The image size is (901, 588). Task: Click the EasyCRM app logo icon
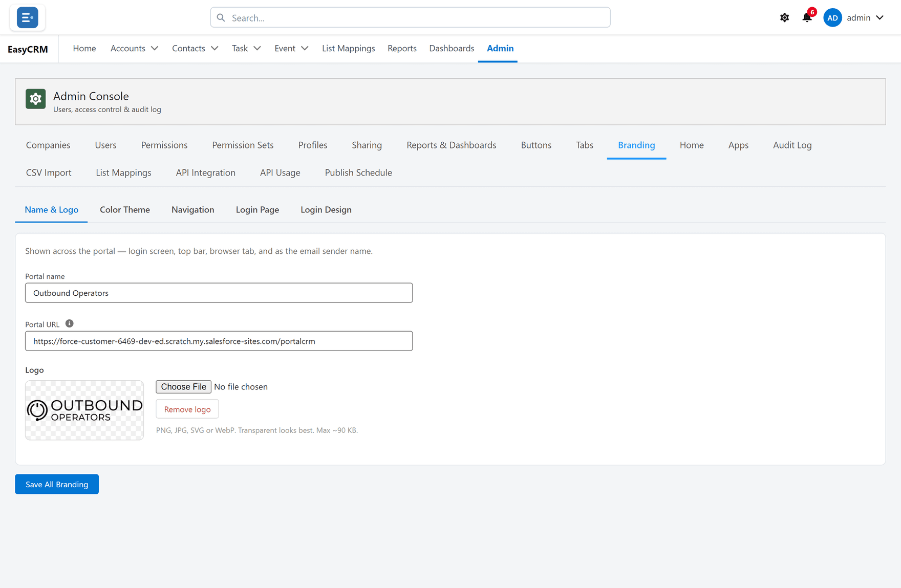27,17
